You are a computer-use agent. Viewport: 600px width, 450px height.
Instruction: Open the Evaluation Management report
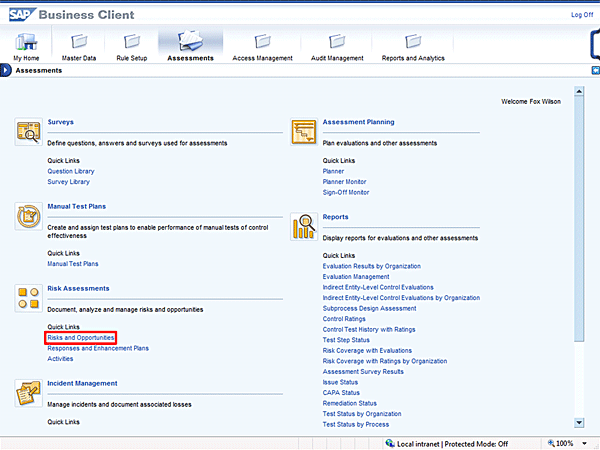point(356,277)
